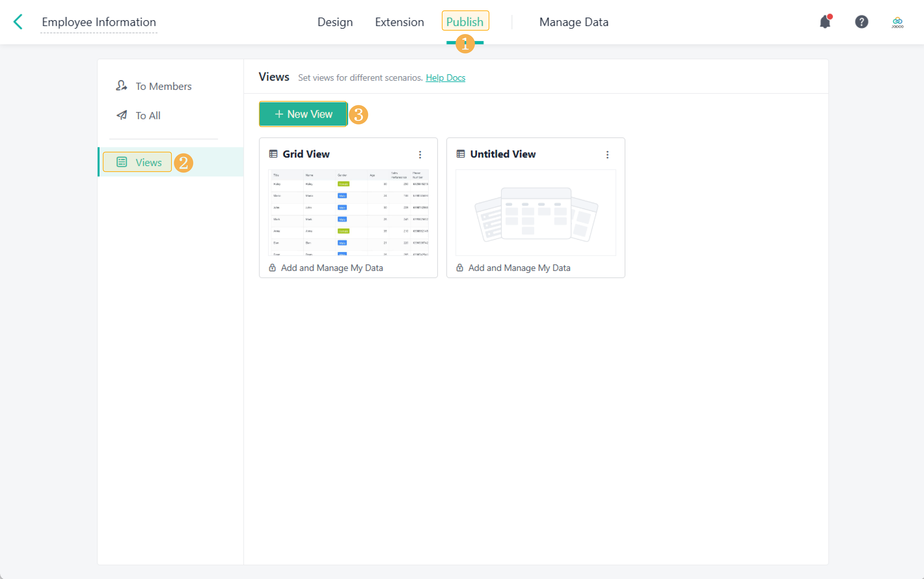Open the Manage Data tab

pyautogui.click(x=574, y=22)
